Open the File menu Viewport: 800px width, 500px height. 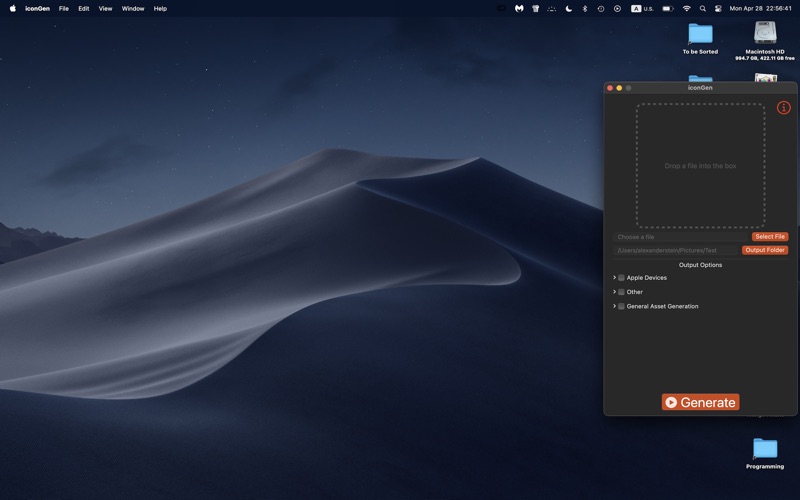(x=64, y=9)
